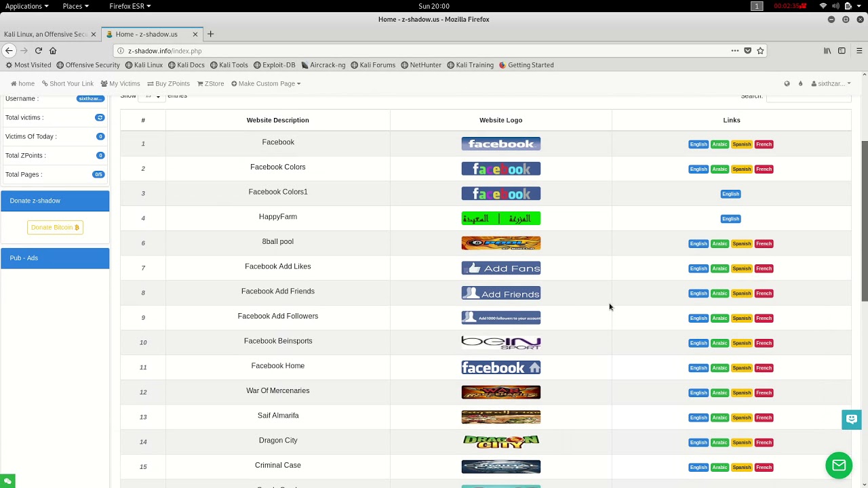Open the Firefox hamburger menu
868x488 pixels.
coord(859,51)
